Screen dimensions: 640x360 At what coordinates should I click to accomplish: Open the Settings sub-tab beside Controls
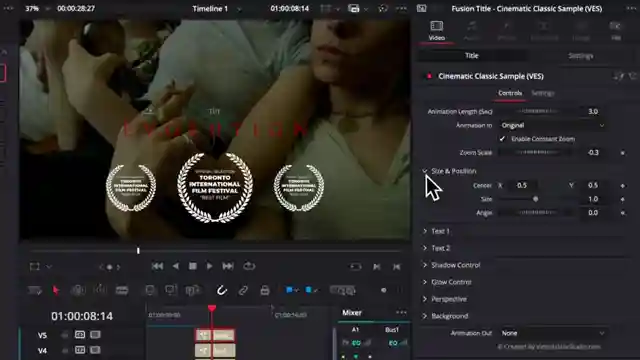pyautogui.click(x=543, y=93)
